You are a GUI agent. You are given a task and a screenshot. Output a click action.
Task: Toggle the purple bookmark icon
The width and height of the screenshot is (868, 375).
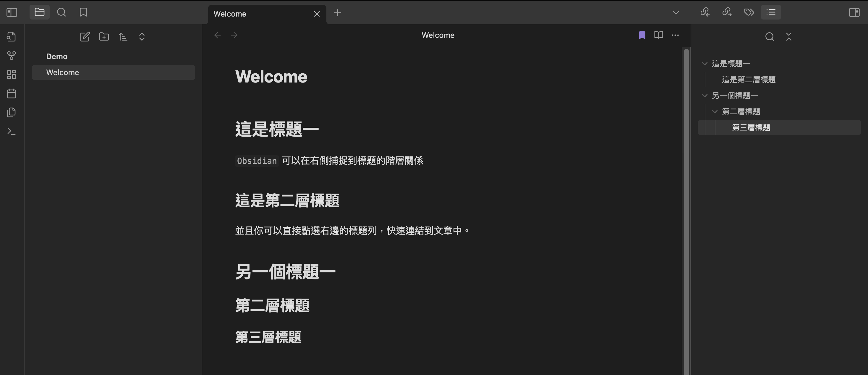point(642,35)
